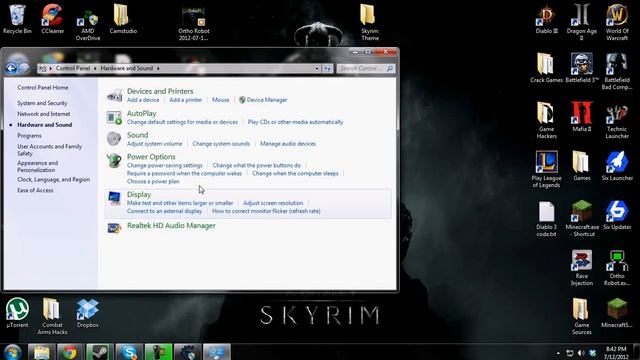Click Add a device link
Image resolution: width=640 pixels, height=360 pixels.
pos(143,100)
